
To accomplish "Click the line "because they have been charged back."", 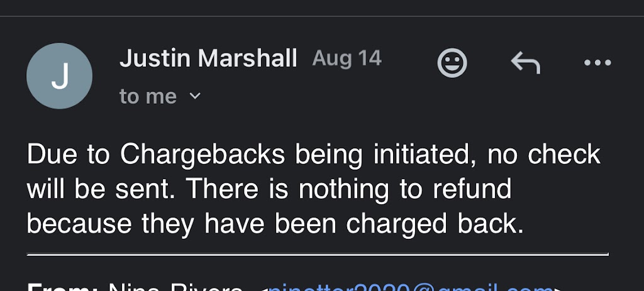I will pyautogui.click(x=275, y=224).
